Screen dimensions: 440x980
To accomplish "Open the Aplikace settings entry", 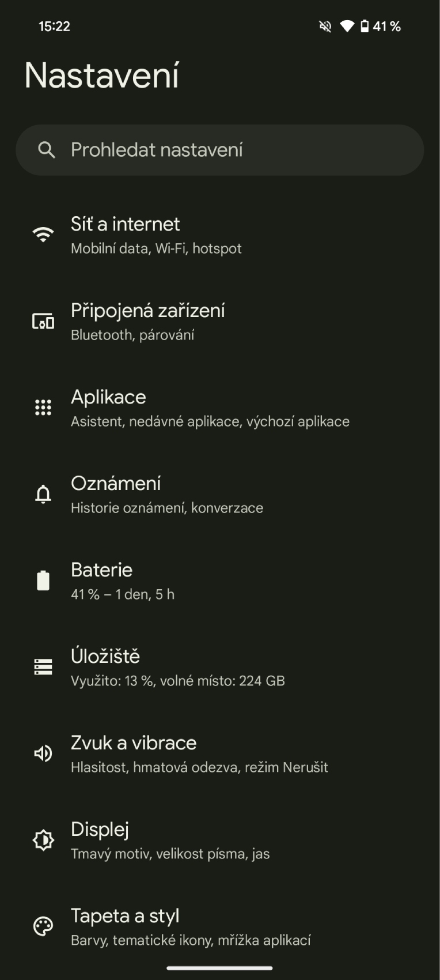I will [220, 408].
